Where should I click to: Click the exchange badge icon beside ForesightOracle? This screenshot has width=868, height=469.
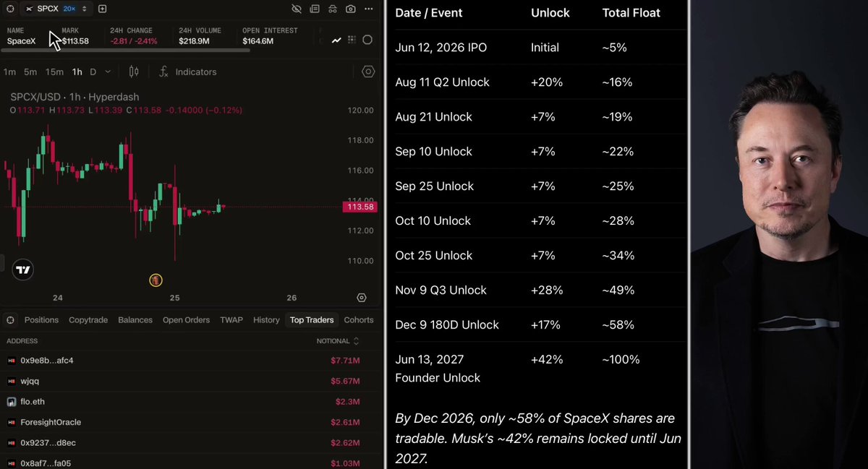[12, 422]
